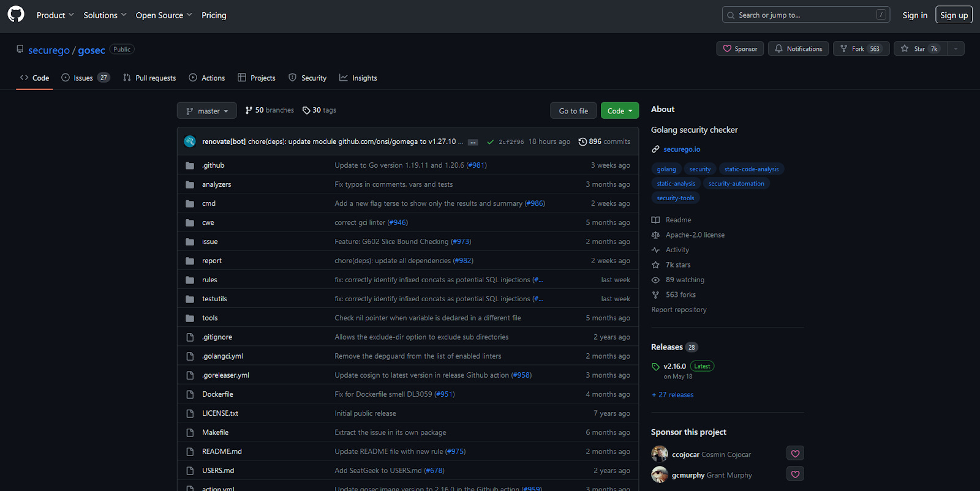The image size is (980, 491).
Task: Sponsor gcmurphy with the heart button
Action: pos(795,474)
